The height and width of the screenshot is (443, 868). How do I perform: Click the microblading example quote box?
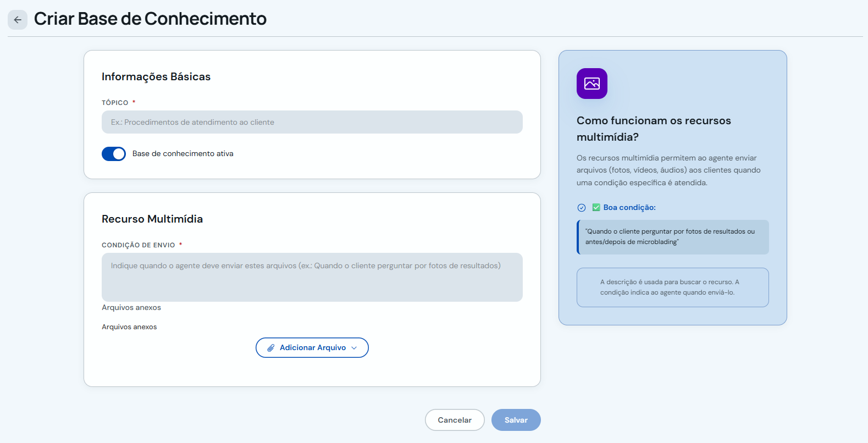point(673,237)
